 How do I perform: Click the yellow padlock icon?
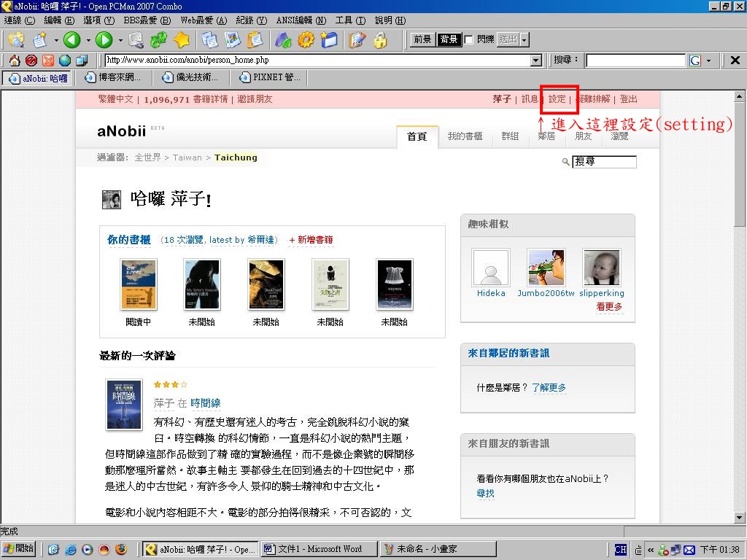pos(380,39)
